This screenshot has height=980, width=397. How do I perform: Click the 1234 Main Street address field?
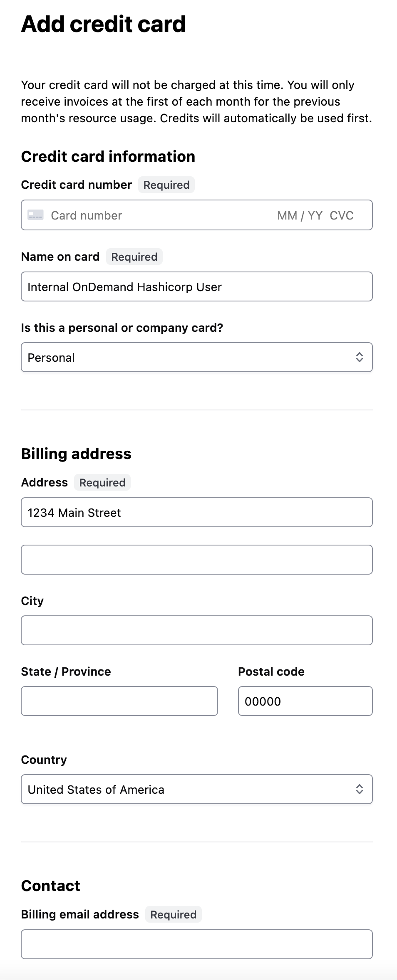click(196, 513)
